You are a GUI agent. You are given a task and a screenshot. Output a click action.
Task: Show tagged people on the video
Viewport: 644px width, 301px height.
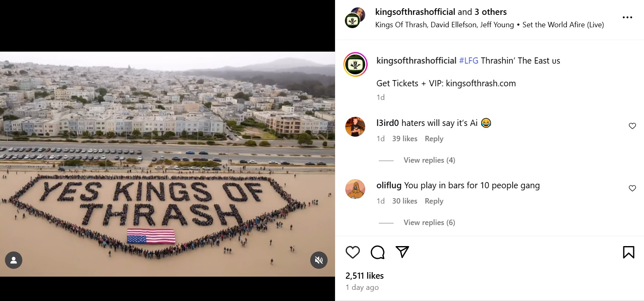(14, 260)
